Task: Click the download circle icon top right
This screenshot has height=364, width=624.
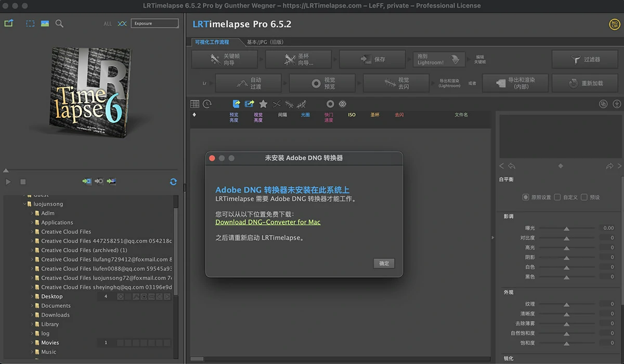Action: tap(617, 104)
